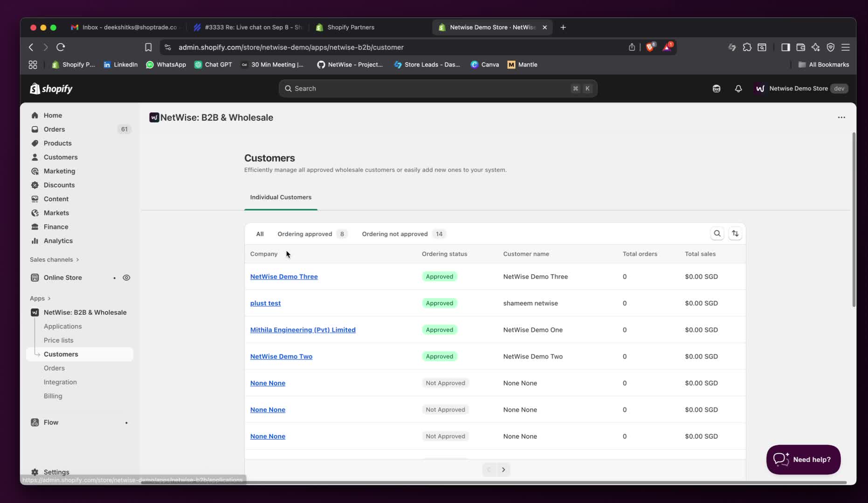The height and width of the screenshot is (503, 868).
Task: Navigate to Content in the sidebar
Action: pyautogui.click(x=56, y=199)
